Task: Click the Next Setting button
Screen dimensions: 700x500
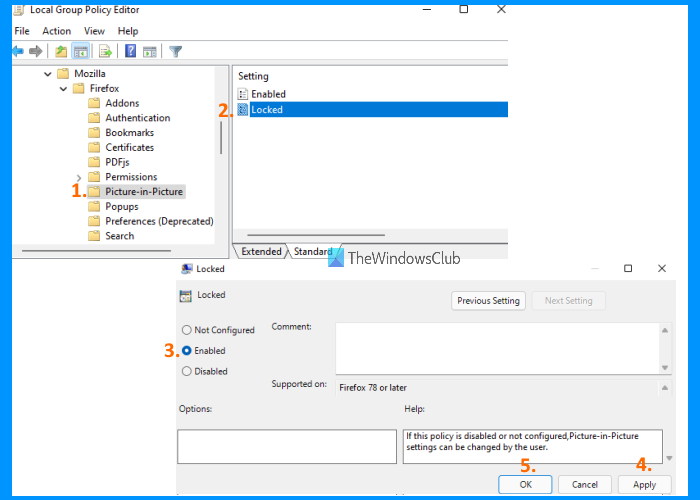Action: coord(568,300)
